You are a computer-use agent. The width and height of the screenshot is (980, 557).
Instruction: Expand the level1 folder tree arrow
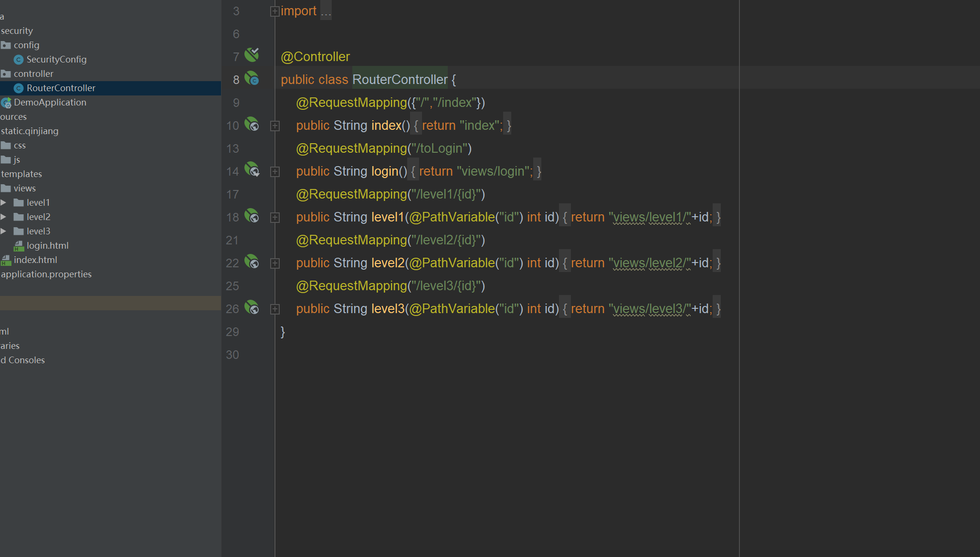pos(3,203)
